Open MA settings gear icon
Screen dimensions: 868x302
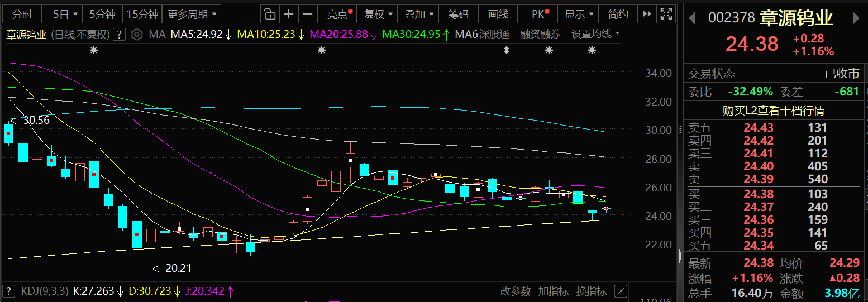tap(136, 35)
